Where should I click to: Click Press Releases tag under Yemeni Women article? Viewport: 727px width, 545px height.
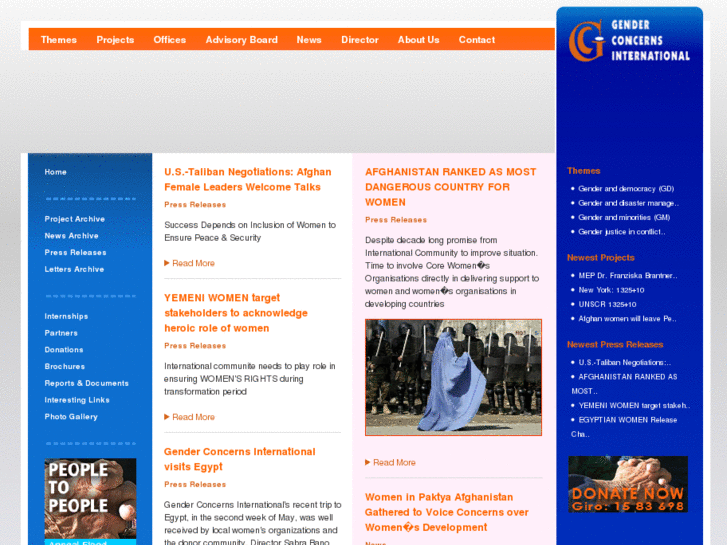(x=195, y=346)
